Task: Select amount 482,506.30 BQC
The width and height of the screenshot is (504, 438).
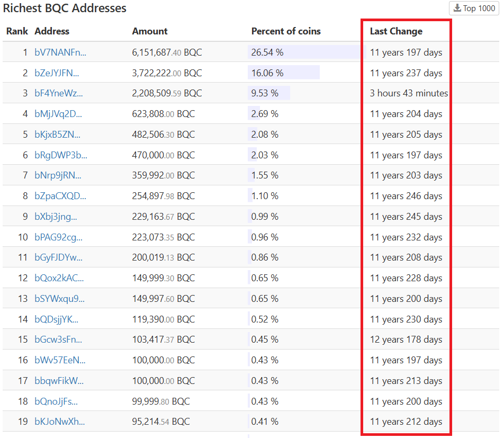Action: click(x=163, y=135)
